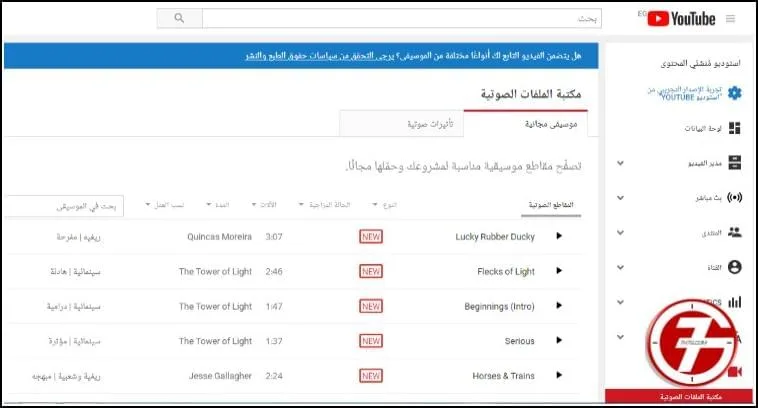The height and width of the screenshot is (408, 758).
Task: Play the Serious track
Action: pos(559,340)
